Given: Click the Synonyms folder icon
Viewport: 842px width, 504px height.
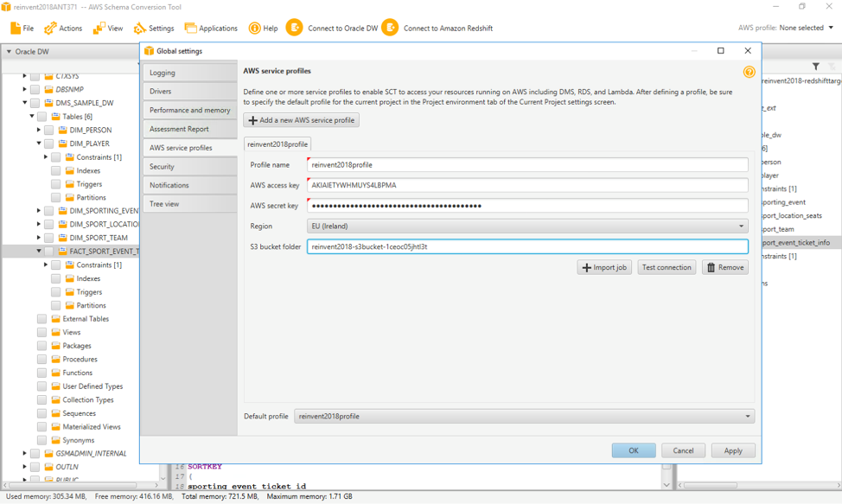Looking at the screenshot, I should point(56,440).
